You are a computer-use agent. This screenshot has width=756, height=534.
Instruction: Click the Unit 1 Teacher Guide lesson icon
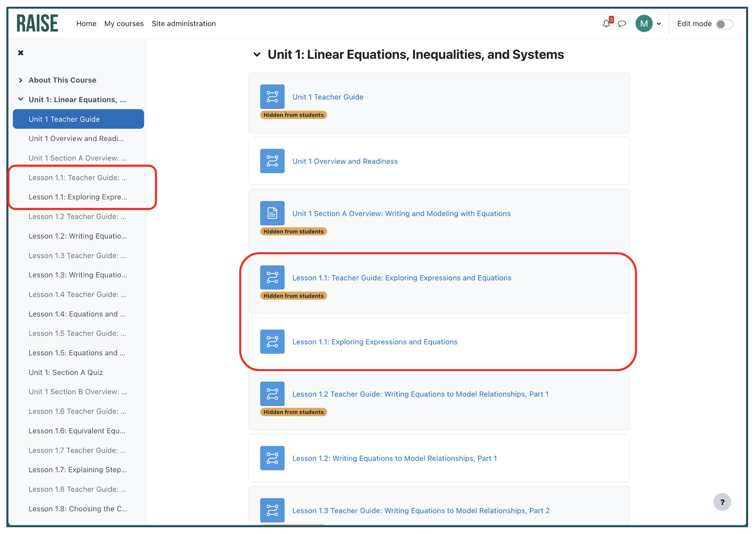(272, 97)
